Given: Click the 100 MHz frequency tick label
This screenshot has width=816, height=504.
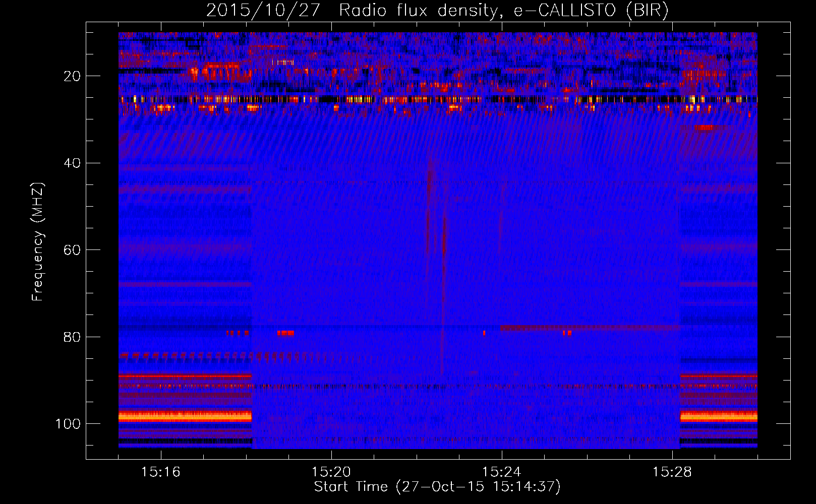Looking at the screenshot, I should [x=68, y=424].
